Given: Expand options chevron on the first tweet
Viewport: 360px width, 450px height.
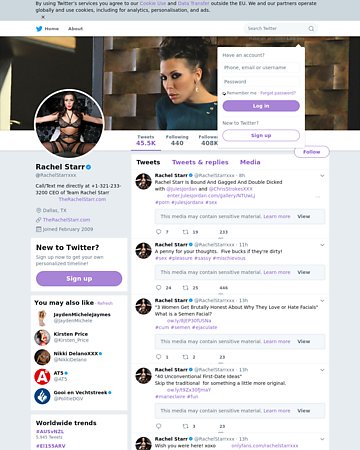Looking at the screenshot, I should (x=322, y=176).
